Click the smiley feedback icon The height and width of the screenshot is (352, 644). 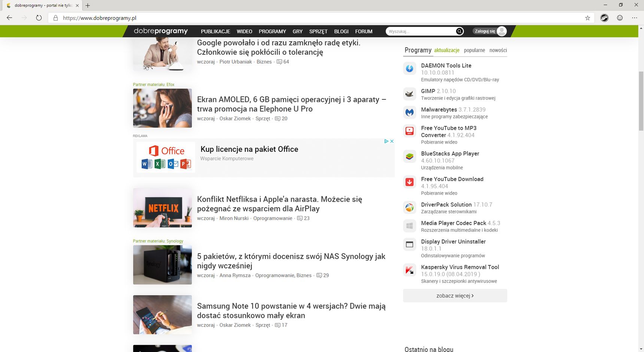tap(620, 18)
